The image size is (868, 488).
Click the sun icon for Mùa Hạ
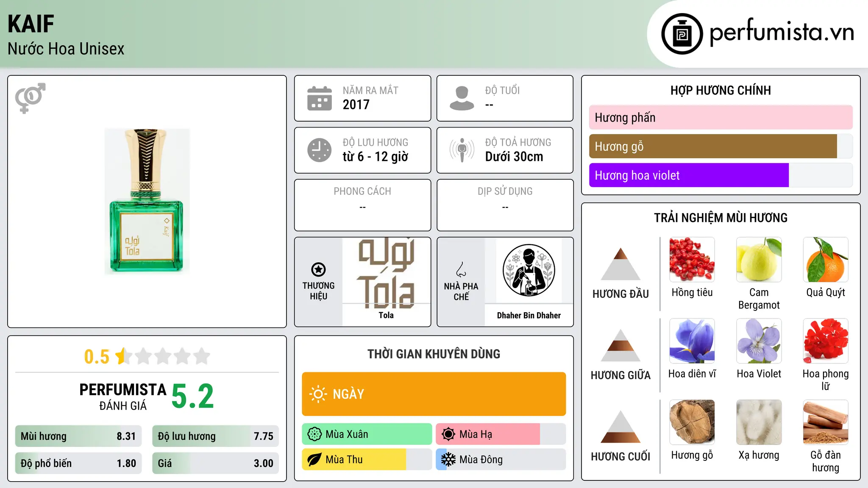[448, 434]
